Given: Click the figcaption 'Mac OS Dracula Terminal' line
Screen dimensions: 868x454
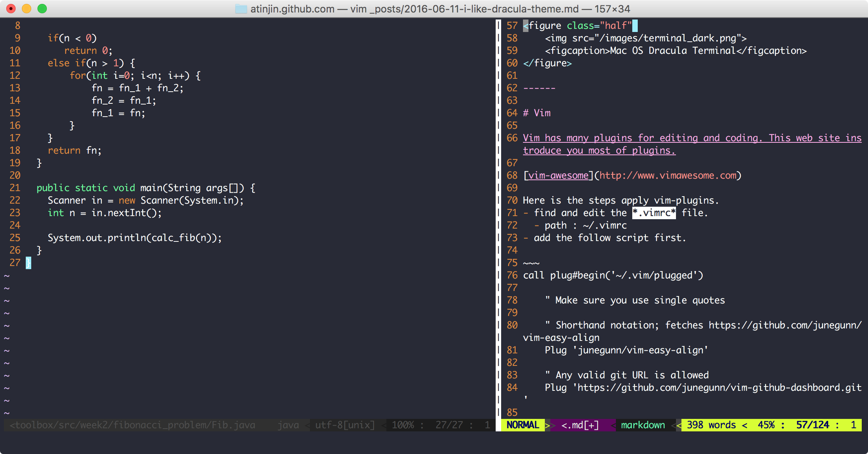Looking at the screenshot, I should pos(676,51).
